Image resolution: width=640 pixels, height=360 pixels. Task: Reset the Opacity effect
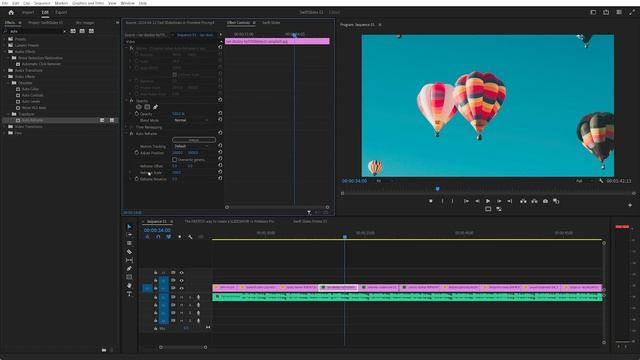coord(220,100)
